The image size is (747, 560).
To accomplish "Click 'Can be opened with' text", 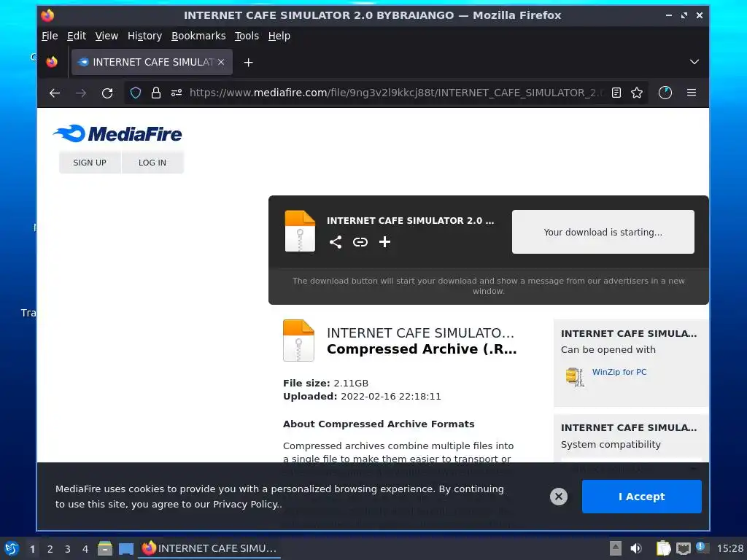I will pyautogui.click(x=608, y=350).
